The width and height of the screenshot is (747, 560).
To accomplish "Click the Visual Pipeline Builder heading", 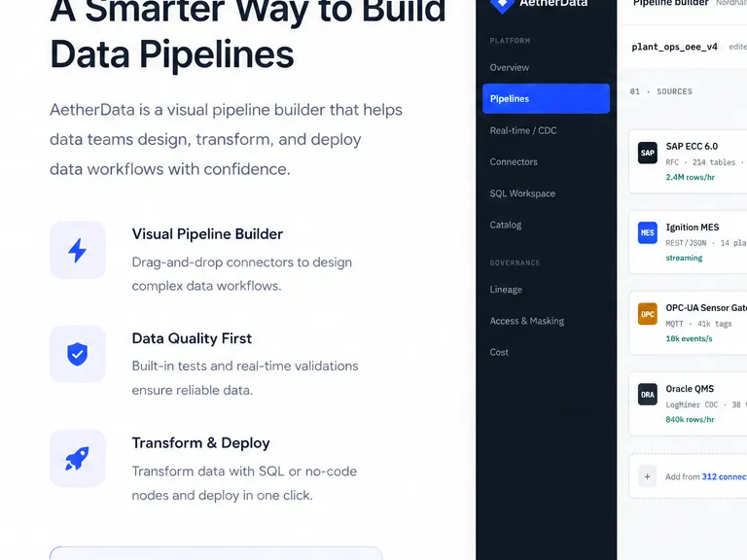I will pyautogui.click(x=207, y=234).
